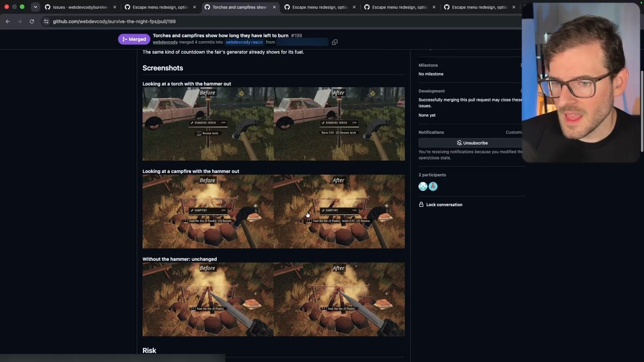Close the Torches and campfires tab
The height and width of the screenshot is (362, 644).
274,7
